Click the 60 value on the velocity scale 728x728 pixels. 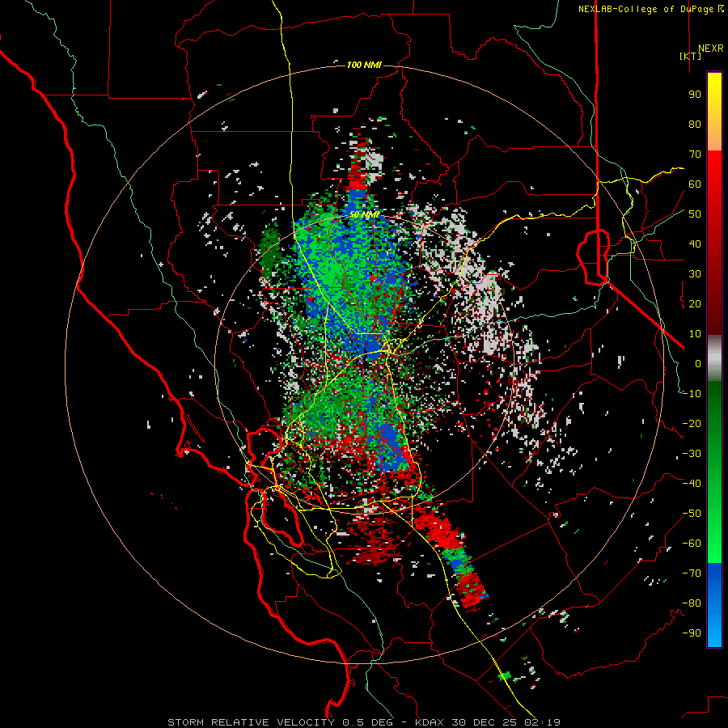point(695,184)
